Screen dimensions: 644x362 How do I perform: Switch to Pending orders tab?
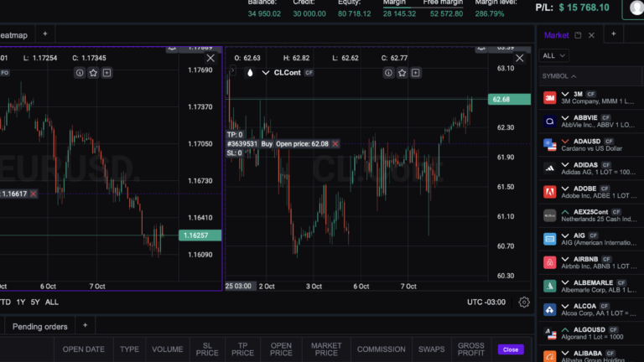pyautogui.click(x=39, y=327)
